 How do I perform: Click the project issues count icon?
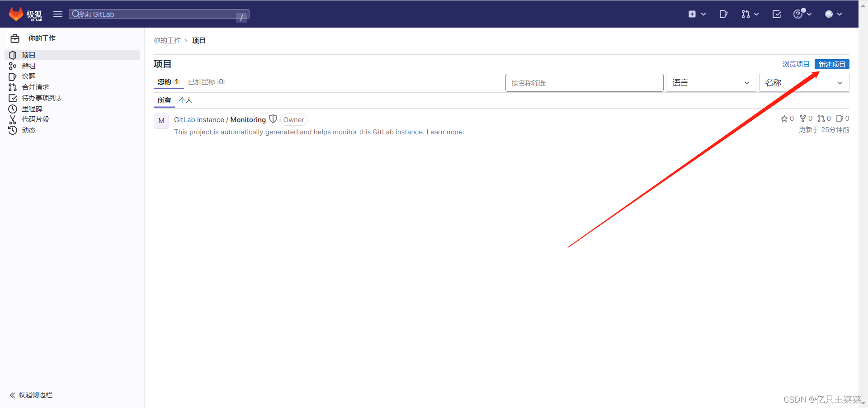point(840,119)
